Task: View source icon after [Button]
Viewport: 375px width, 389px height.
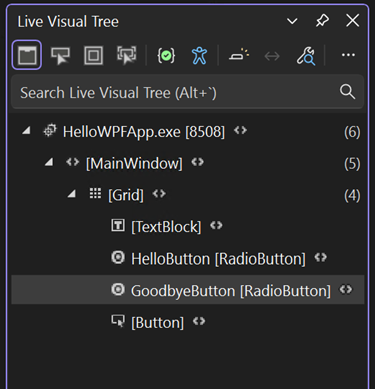Action: pos(199,321)
